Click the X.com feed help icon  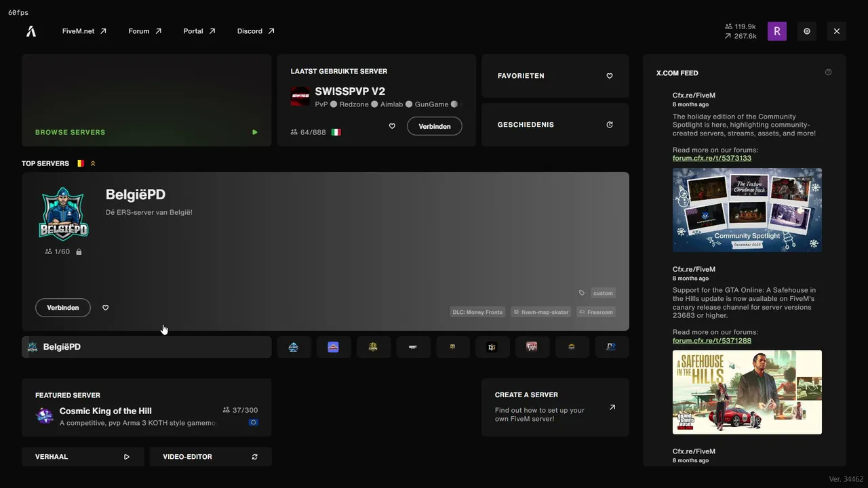tap(828, 73)
